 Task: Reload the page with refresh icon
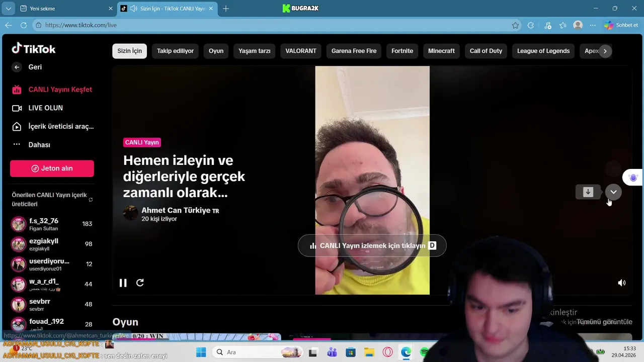coord(24,25)
